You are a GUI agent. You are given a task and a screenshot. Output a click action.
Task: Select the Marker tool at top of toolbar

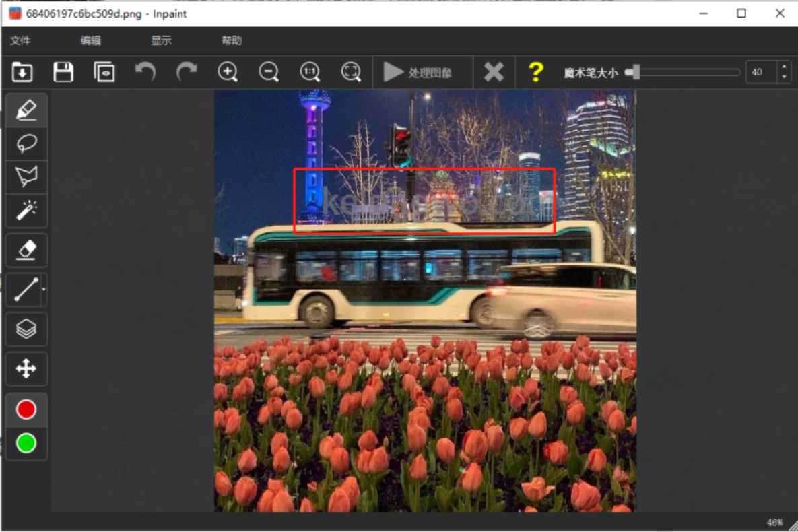pos(26,110)
